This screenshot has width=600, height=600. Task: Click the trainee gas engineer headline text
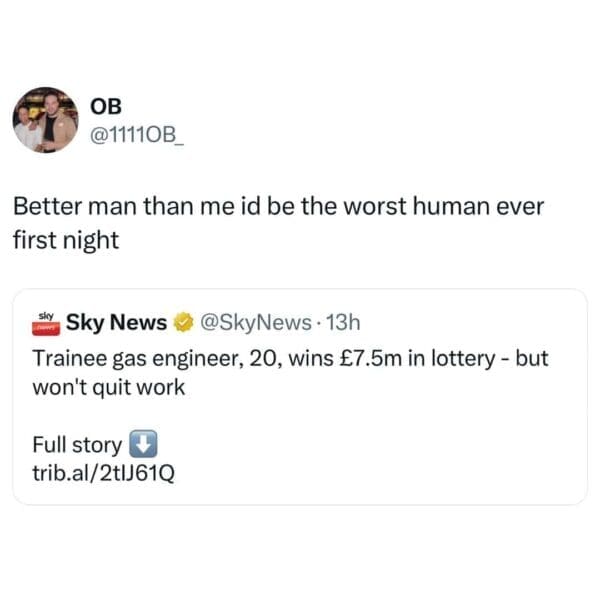(290, 373)
